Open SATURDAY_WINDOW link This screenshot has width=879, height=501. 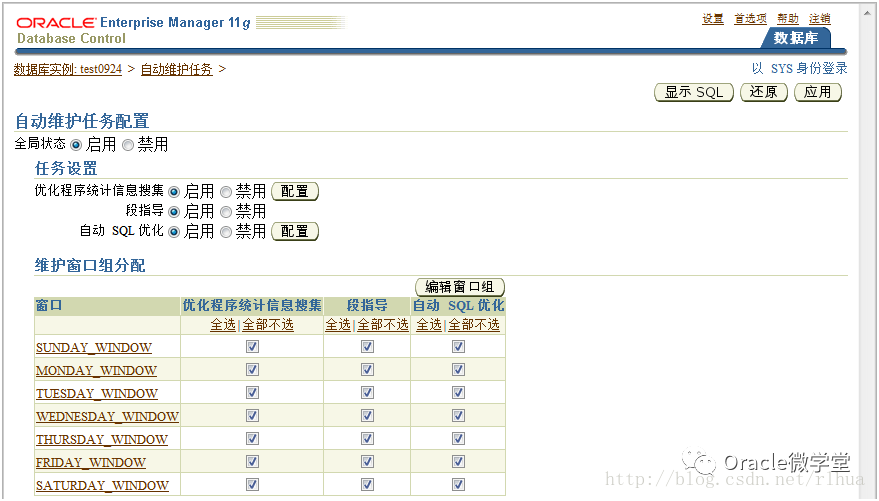point(103,485)
